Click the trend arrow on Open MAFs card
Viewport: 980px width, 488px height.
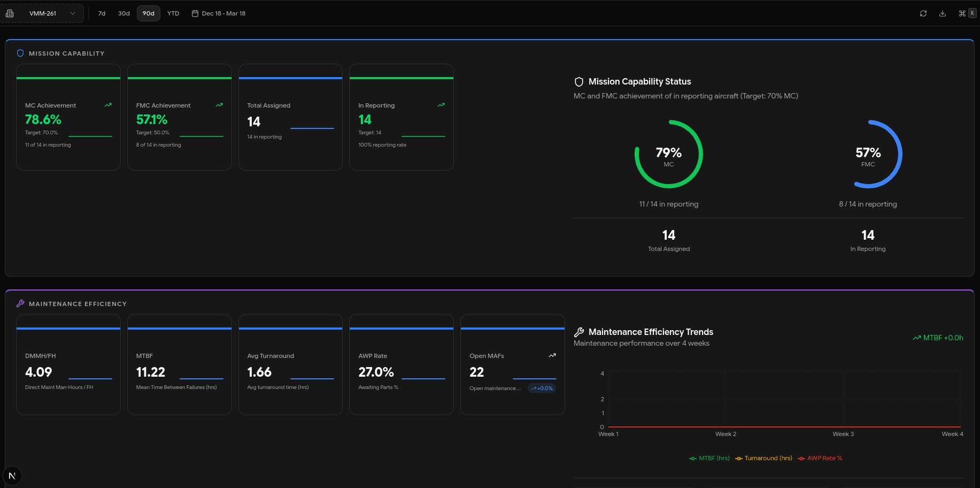pos(552,355)
